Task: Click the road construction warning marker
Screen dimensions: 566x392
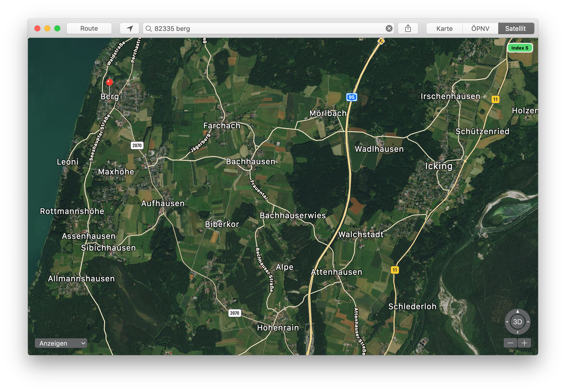Action: [x=381, y=41]
